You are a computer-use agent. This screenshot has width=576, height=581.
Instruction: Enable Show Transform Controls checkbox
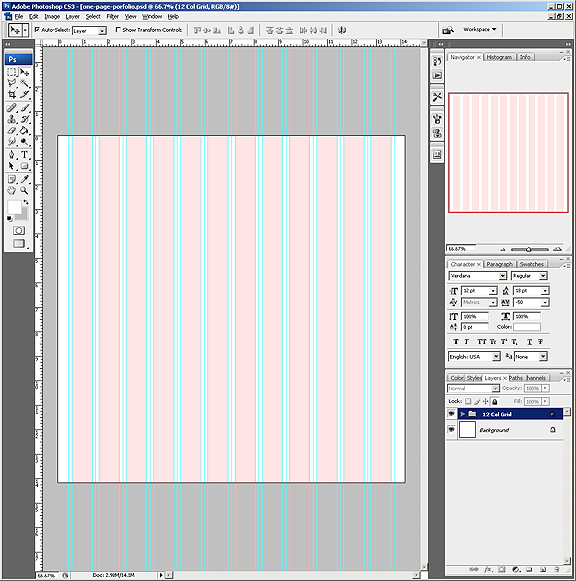[x=118, y=29]
